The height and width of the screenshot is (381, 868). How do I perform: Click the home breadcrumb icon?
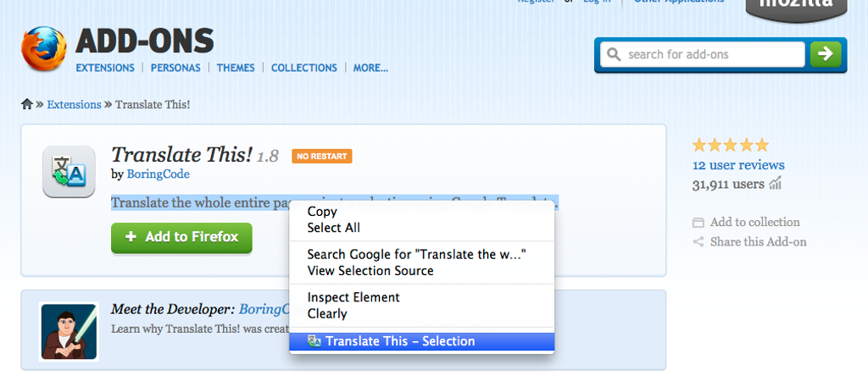(27, 104)
